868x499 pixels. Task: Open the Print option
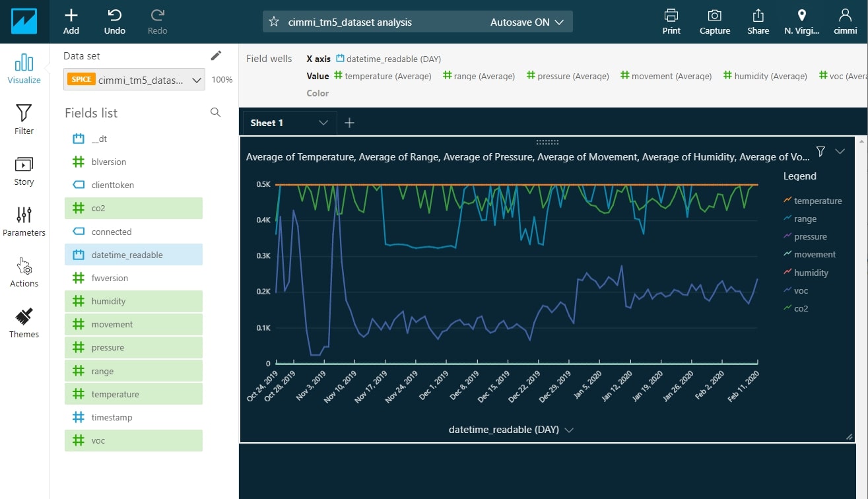(x=671, y=21)
